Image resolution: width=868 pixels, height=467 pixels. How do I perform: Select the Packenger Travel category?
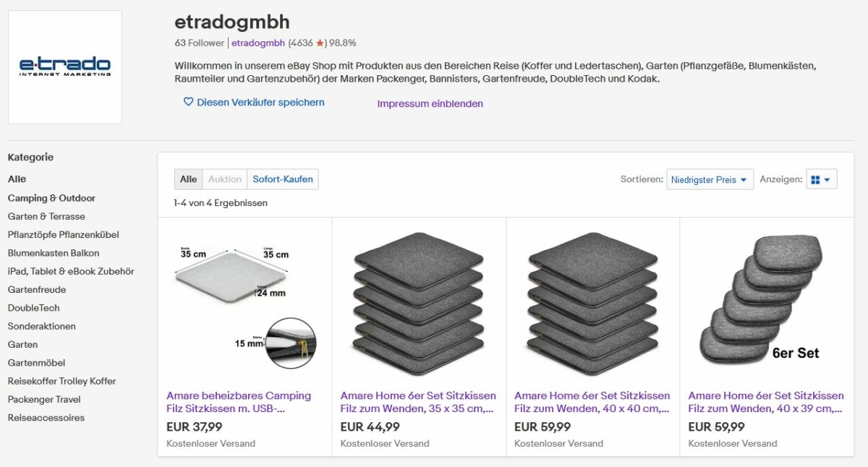(x=44, y=399)
